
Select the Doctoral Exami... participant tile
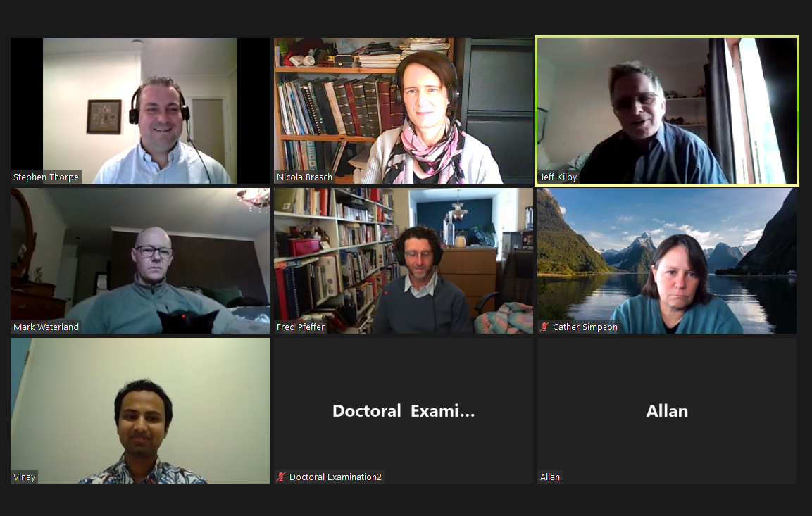pos(404,411)
